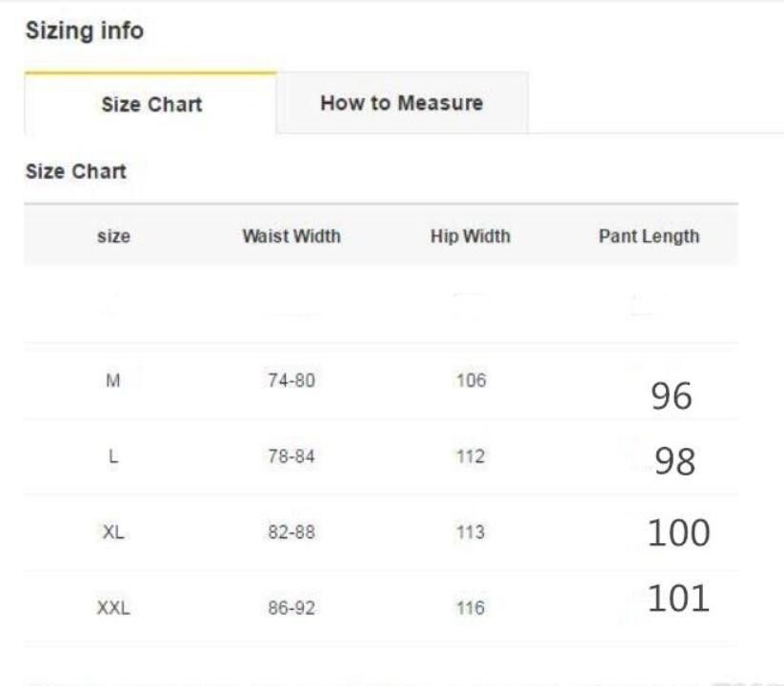The image size is (784, 686).
Task: Click the 82-88 waist width value
Action: pos(291,532)
